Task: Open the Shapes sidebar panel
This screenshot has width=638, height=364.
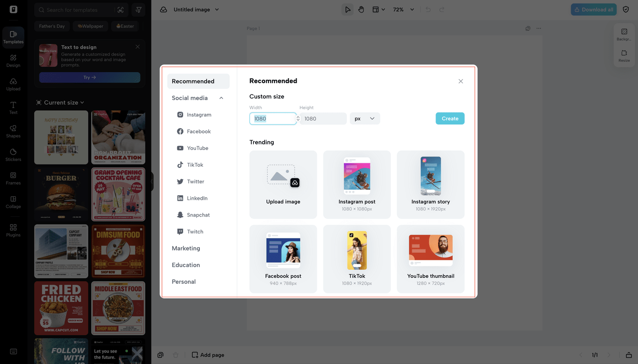Action: pyautogui.click(x=13, y=131)
